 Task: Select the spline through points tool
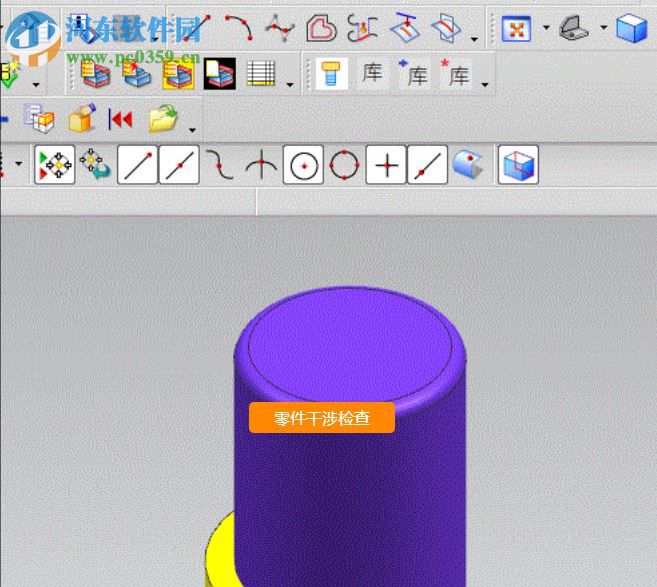pos(279,28)
